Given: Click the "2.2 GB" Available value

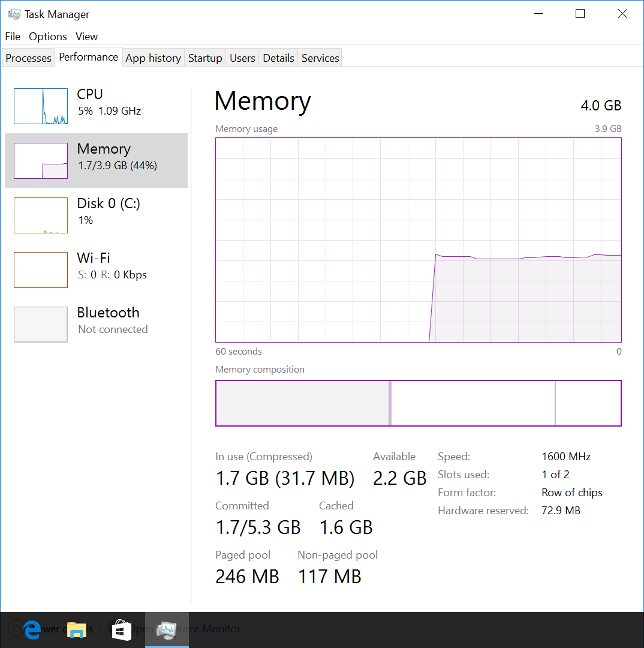Looking at the screenshot, I should (x=399, y=478).
